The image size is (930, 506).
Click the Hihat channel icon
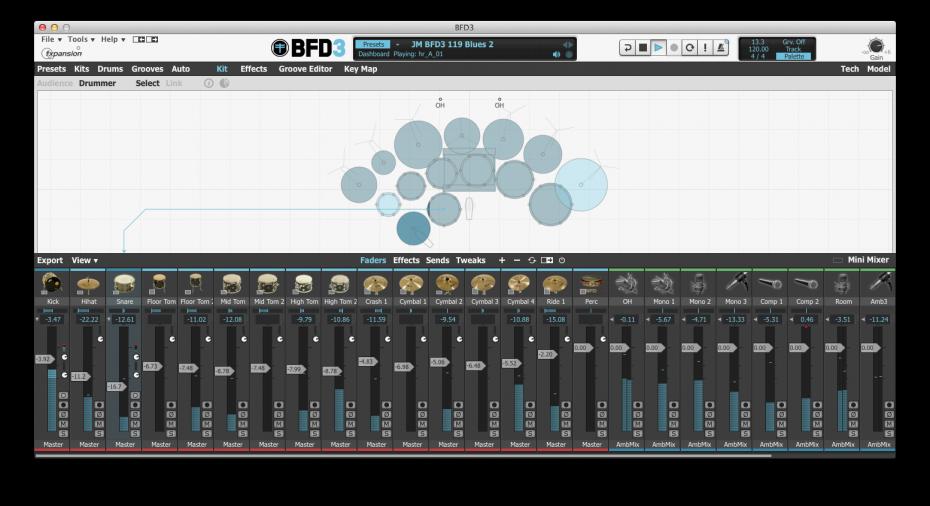tap(88, 284)
